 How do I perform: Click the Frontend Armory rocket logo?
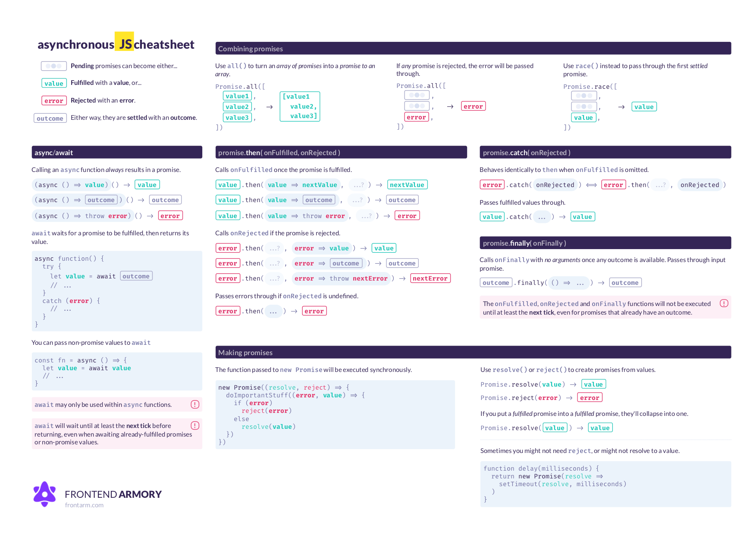click(x=44, y=494)
